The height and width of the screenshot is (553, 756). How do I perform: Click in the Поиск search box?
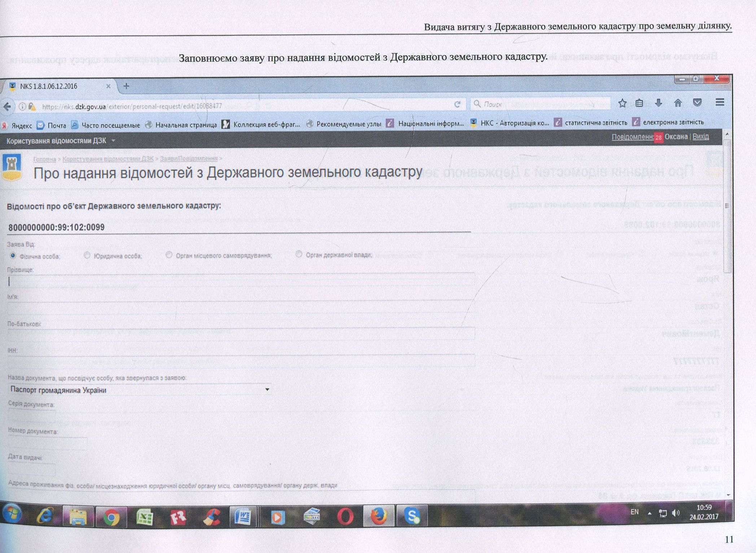(540, 104)
